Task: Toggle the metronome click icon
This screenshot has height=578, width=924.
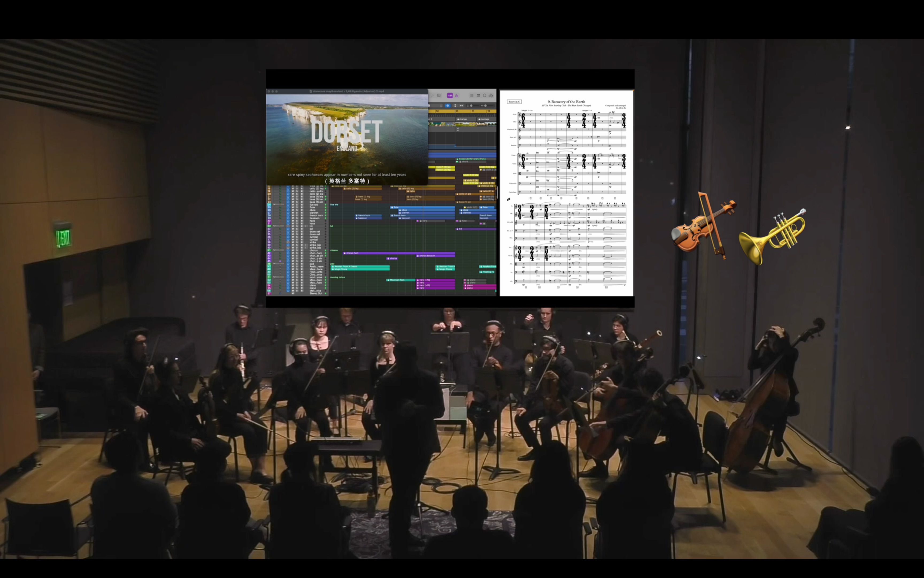Action: [457, 96]
